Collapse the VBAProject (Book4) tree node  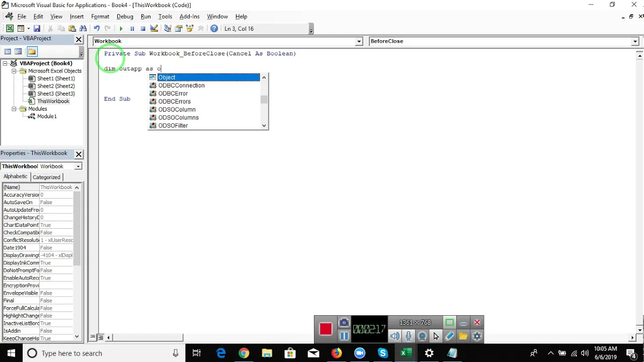click(5, 63)
